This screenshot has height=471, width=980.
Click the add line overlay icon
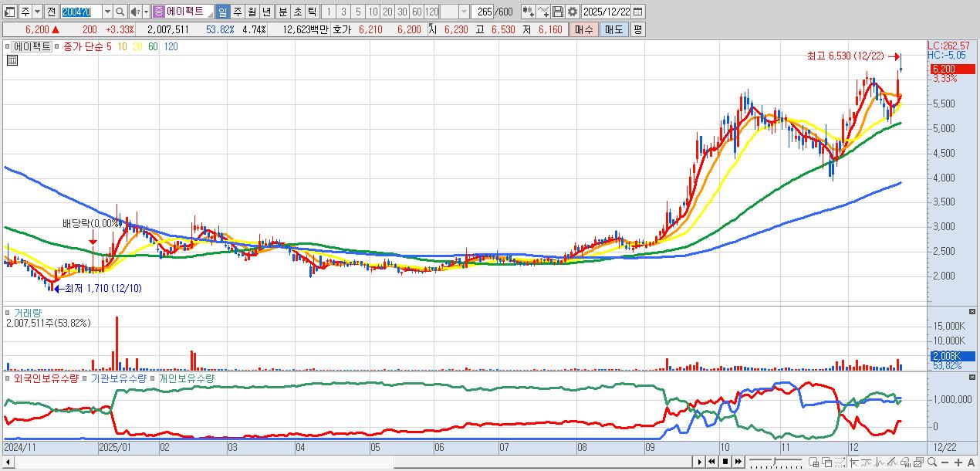[542, 12]
